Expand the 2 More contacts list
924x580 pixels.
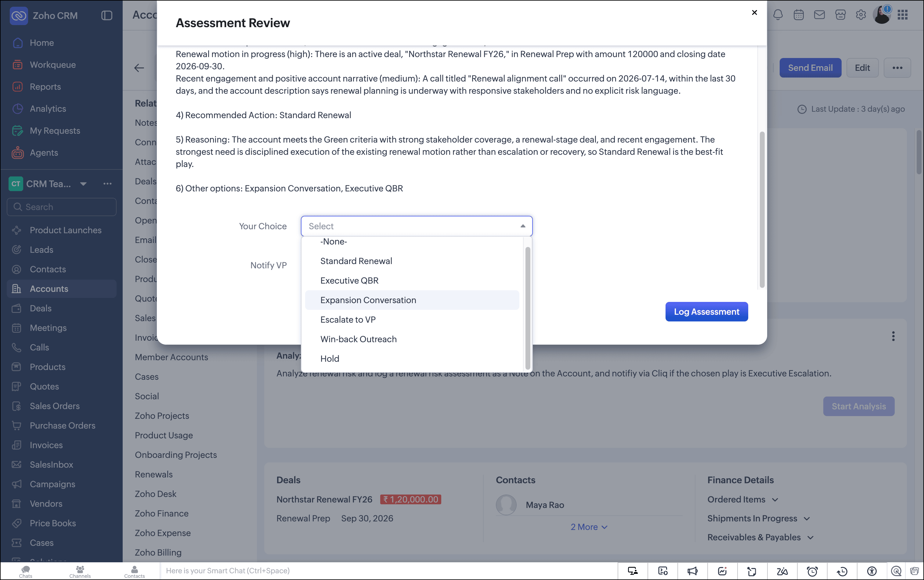pos(589,527)
